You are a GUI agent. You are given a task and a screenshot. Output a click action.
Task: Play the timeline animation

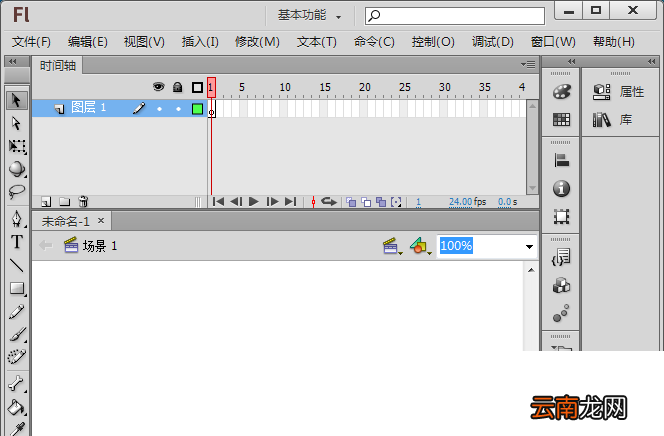click(254, 202)
